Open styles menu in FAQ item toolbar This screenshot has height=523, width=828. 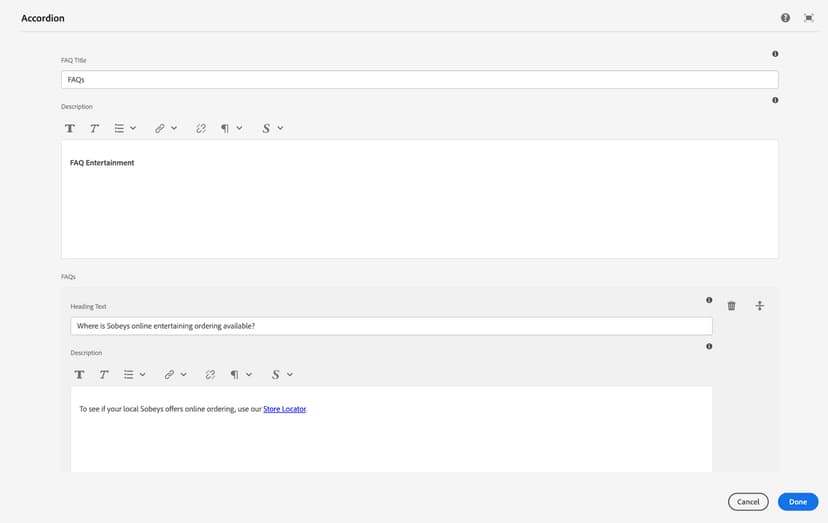[x=282, y=374]
